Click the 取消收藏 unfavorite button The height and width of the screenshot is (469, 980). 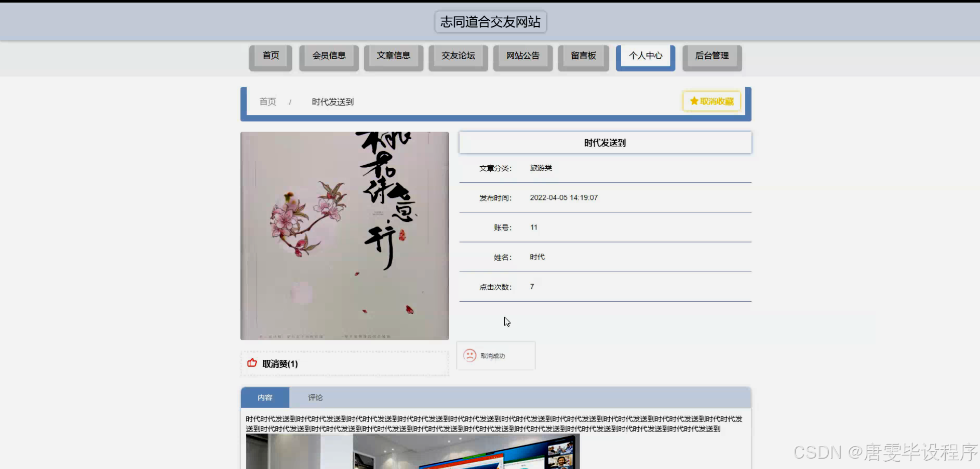711,101
